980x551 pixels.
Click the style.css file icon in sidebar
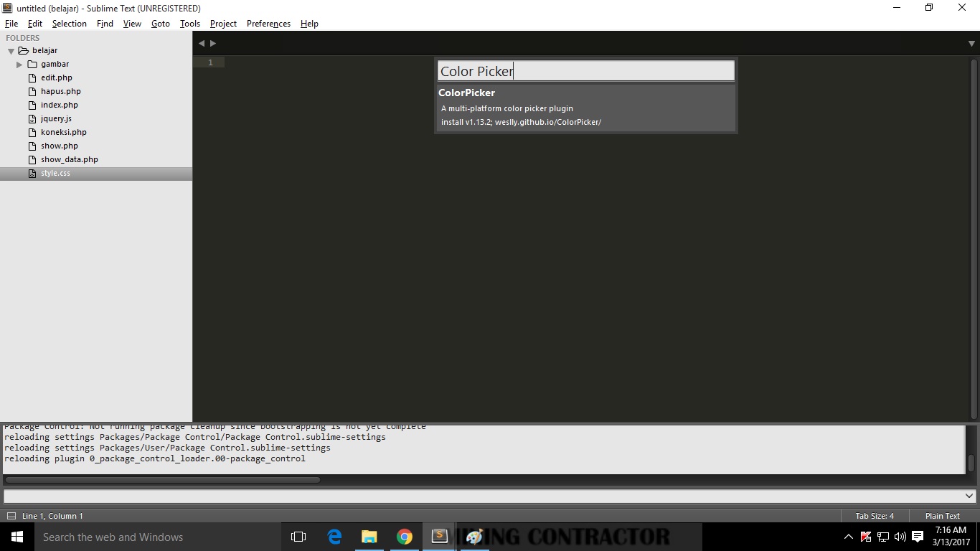[33, 173]
